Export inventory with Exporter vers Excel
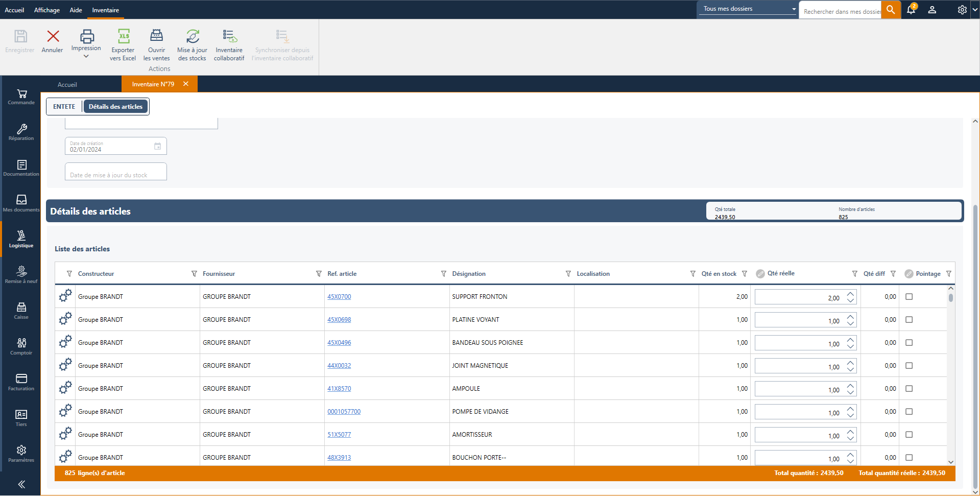Image resolution: width=980 pixels, height=496 pixels. 123,45
